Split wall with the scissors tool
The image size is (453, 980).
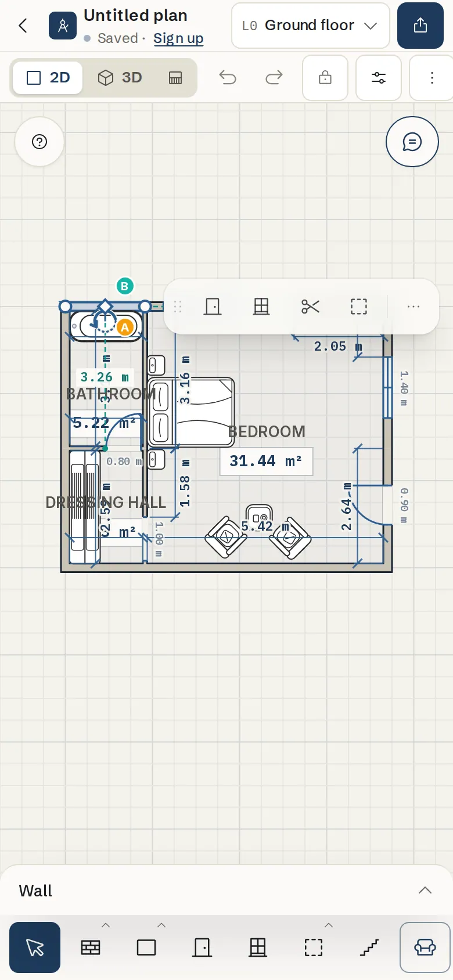point(310,307)
